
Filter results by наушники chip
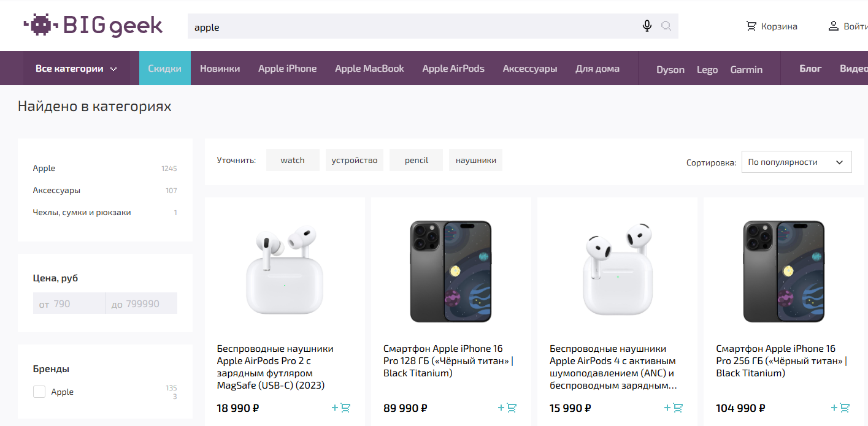[x=475, y=161]
